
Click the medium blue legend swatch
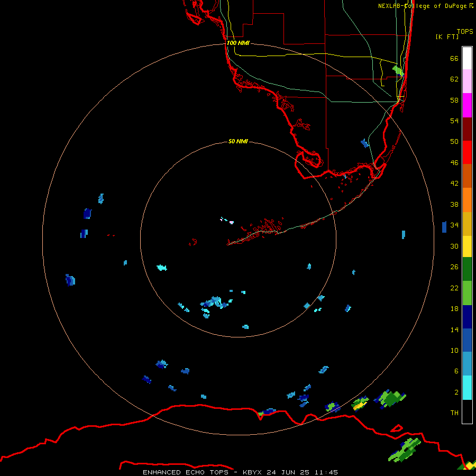pos(467,340)
